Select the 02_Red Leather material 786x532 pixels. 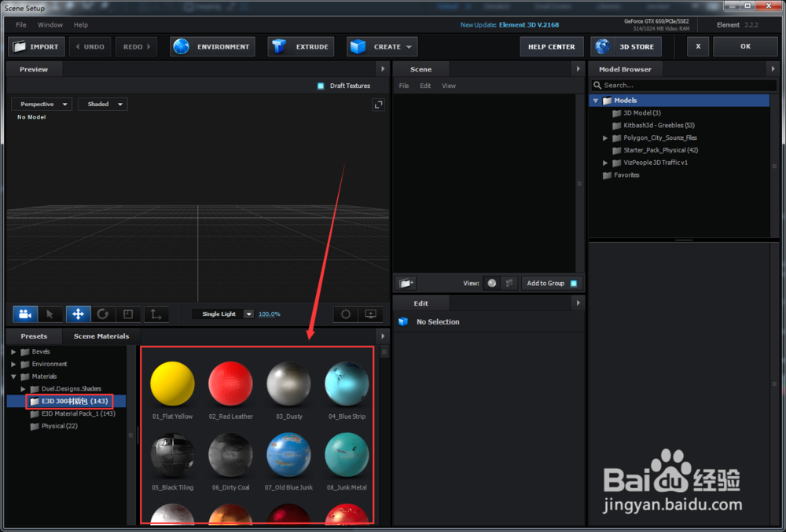click(x=230, y=383)
